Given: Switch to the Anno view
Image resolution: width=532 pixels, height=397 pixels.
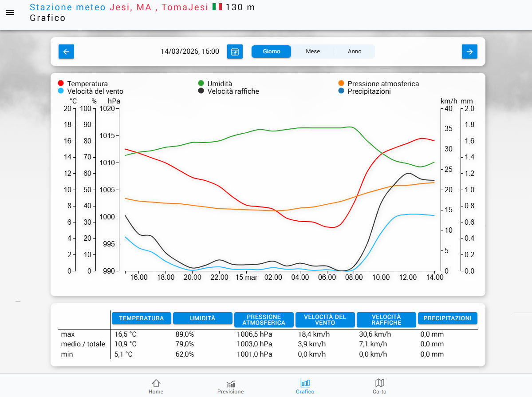Looking at the screenshot, I should click(x=355, y=52).
